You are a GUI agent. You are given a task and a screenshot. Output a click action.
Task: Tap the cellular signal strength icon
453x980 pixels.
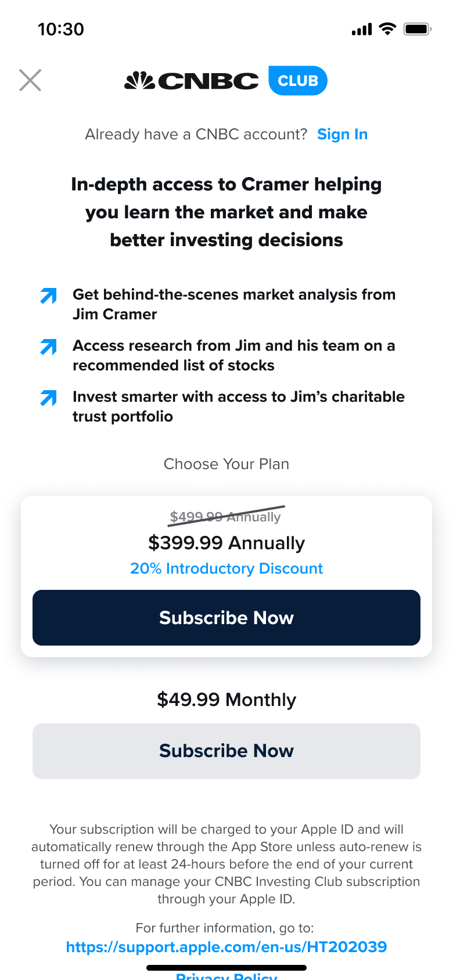pos(362,29)
